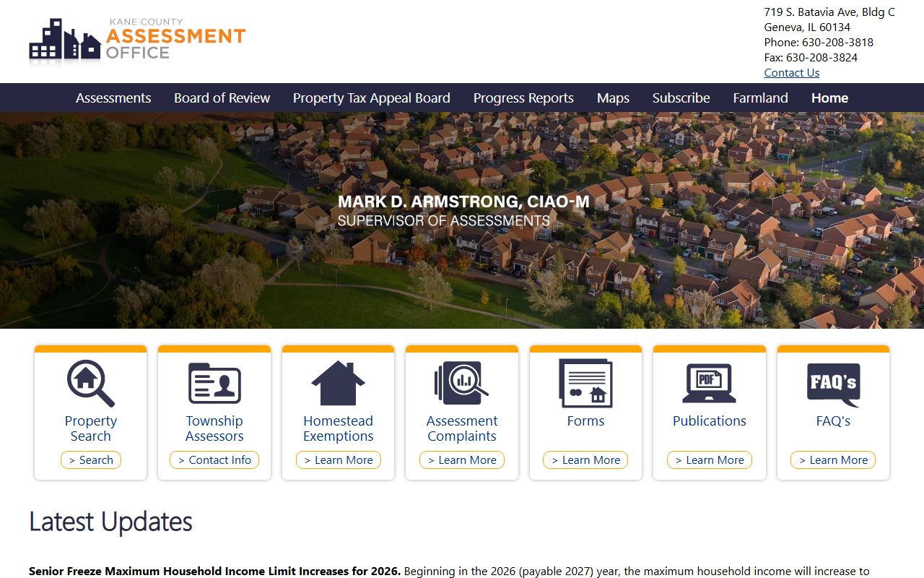The image size is (924, 578).
Task: Click the Senior Freeze Maximum Household Income headline
Action: tap(214, 571)
